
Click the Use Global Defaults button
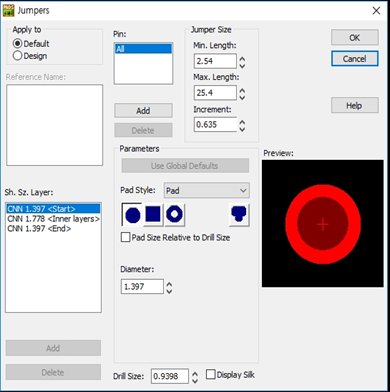[x=185, y=166]
